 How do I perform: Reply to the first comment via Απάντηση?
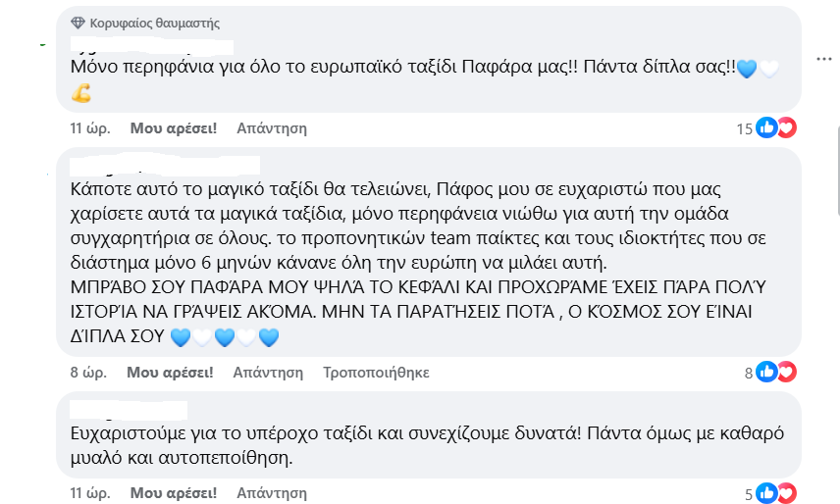(x=272, y=128)
